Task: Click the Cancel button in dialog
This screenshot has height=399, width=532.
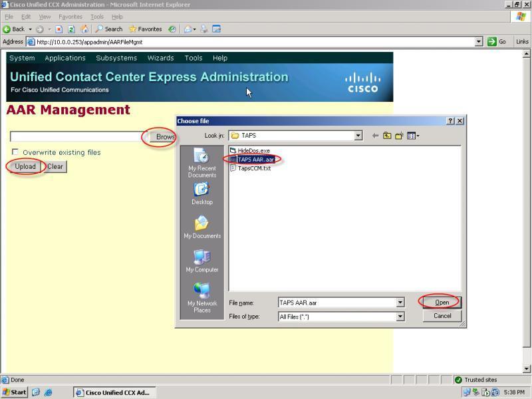Action: click(442, 315)
